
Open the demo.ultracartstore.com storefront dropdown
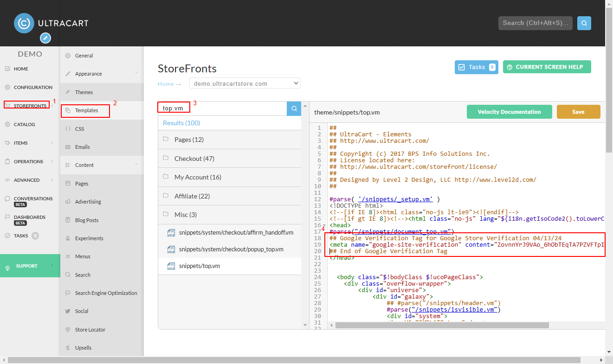tap(245, 83)
